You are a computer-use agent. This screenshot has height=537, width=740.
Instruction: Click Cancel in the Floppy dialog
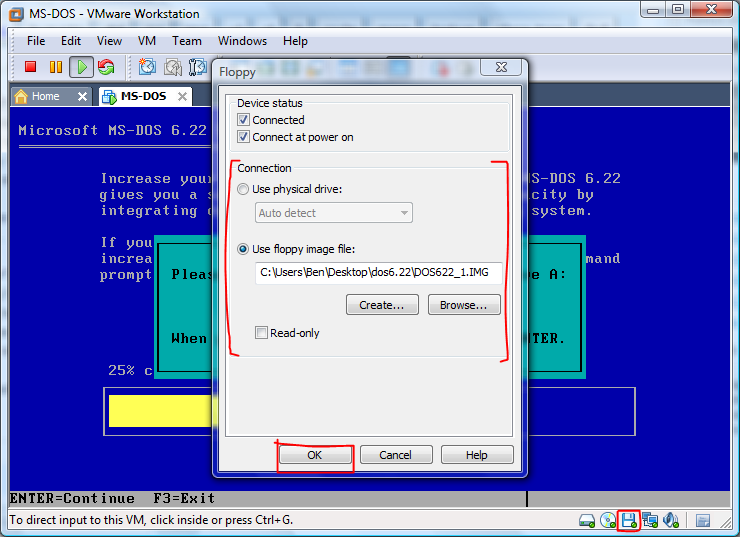(395, 455)
